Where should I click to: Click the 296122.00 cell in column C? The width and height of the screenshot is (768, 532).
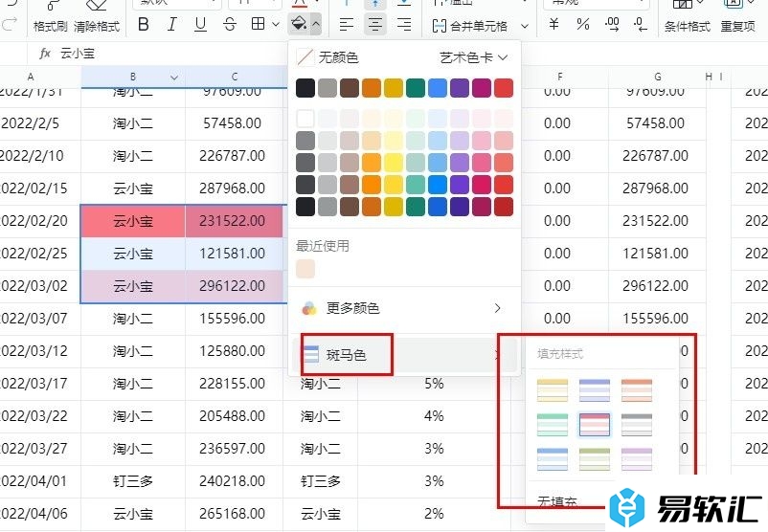pyautogui.click(x=234, y=286)
